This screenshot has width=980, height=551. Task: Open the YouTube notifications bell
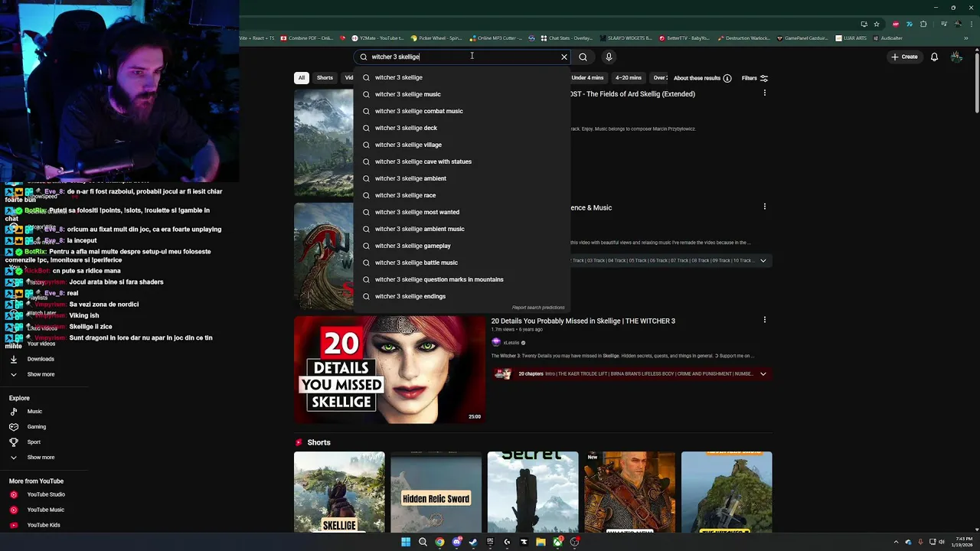[934, 57]
